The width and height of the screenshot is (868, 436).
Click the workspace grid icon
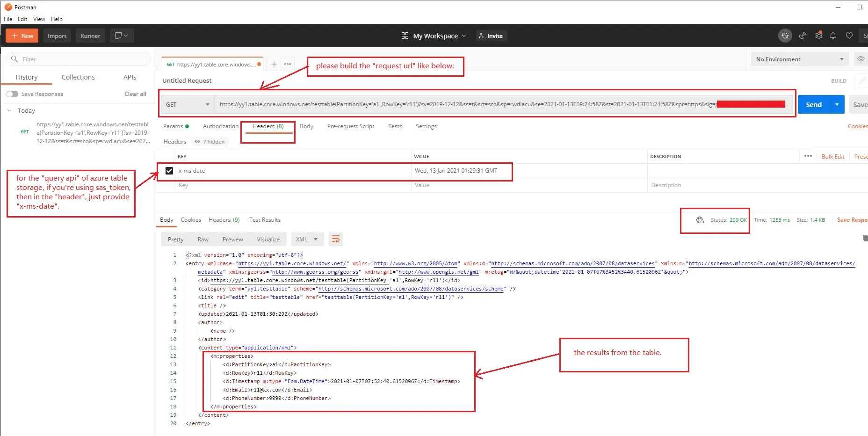(405, 36)
